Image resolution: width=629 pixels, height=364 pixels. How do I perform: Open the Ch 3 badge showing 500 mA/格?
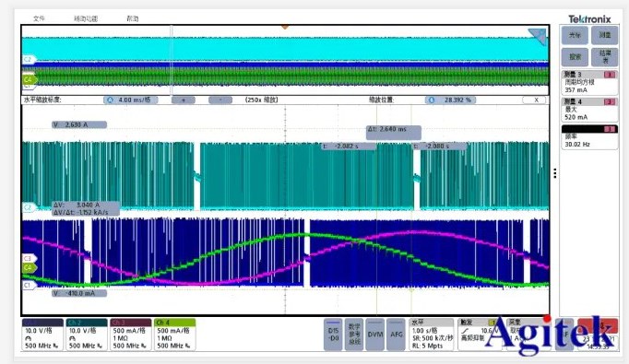point(130,335)
